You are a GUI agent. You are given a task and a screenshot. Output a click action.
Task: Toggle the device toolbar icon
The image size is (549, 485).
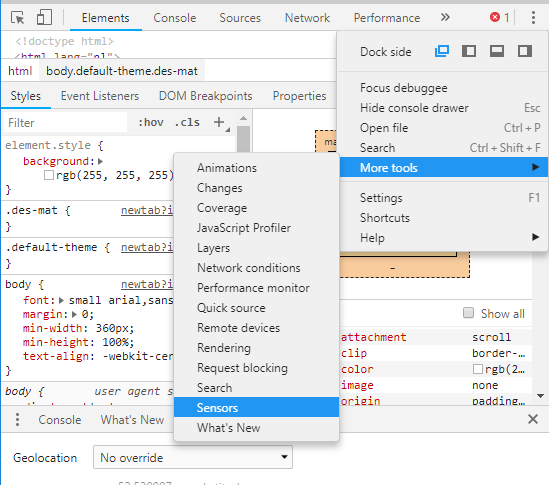[44, 18]
